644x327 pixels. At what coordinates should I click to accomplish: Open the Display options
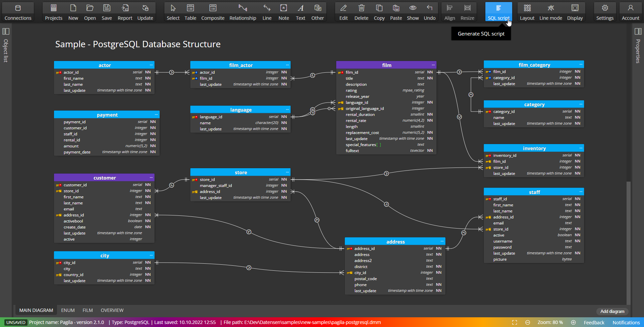pos(575,11)
